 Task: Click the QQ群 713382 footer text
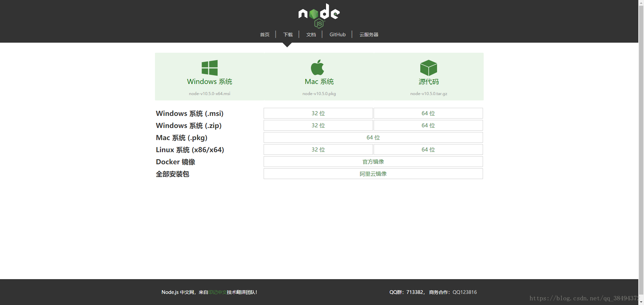pos(407,292)
